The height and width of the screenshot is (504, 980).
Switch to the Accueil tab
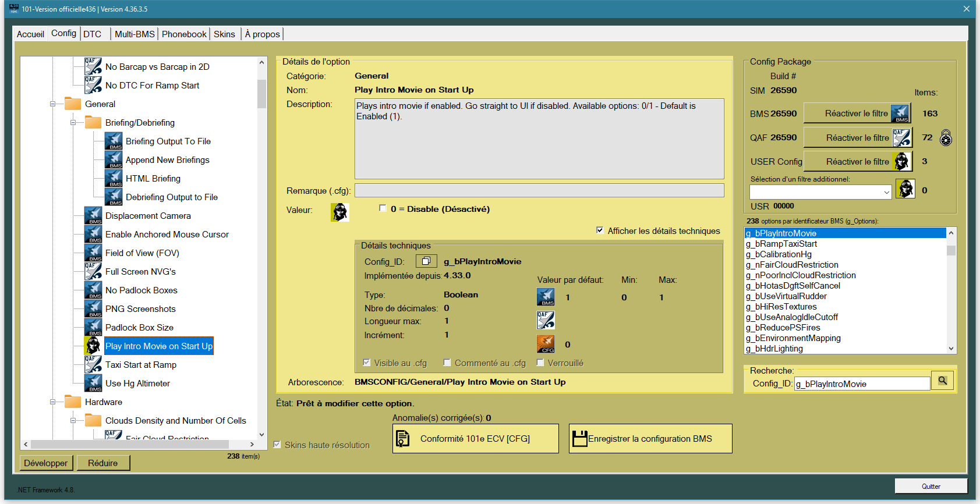tap(30, 34)
